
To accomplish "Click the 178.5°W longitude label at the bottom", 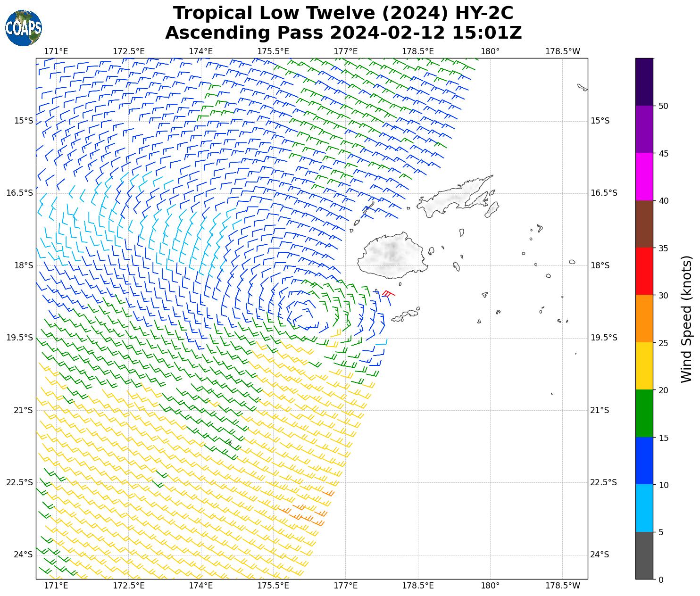I will (x=562, y=586).
